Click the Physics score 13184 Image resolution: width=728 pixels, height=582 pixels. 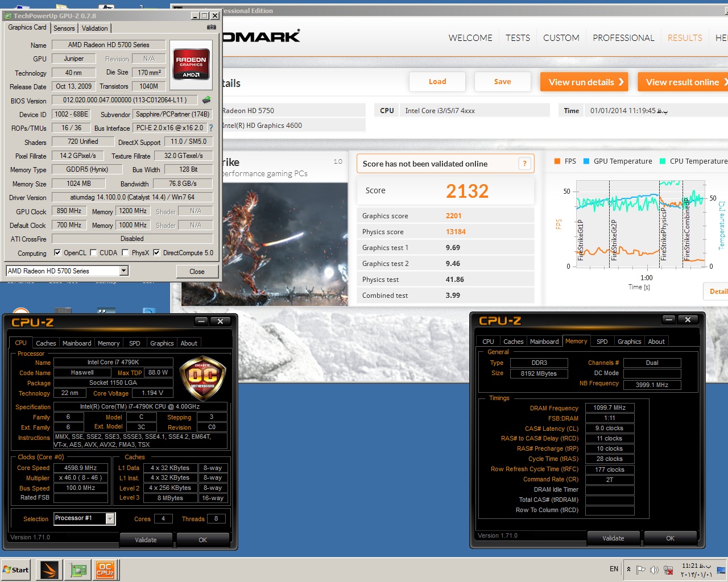[x=456, y=232]
